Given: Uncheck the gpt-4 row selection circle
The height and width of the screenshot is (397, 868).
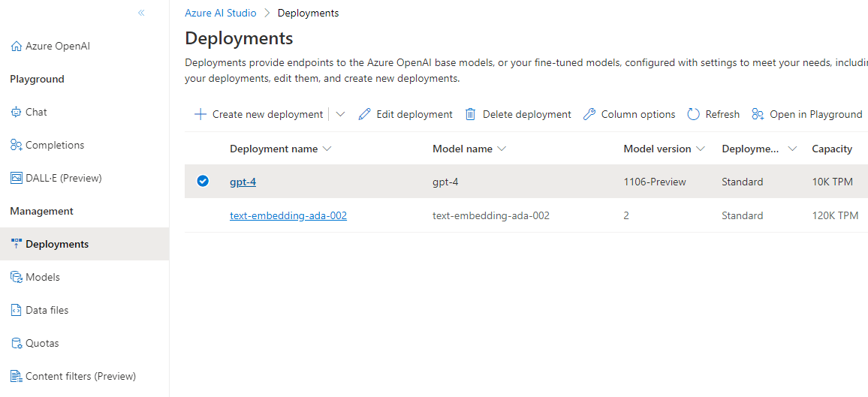Looking at the screenshot, I should tap(203, 181).
